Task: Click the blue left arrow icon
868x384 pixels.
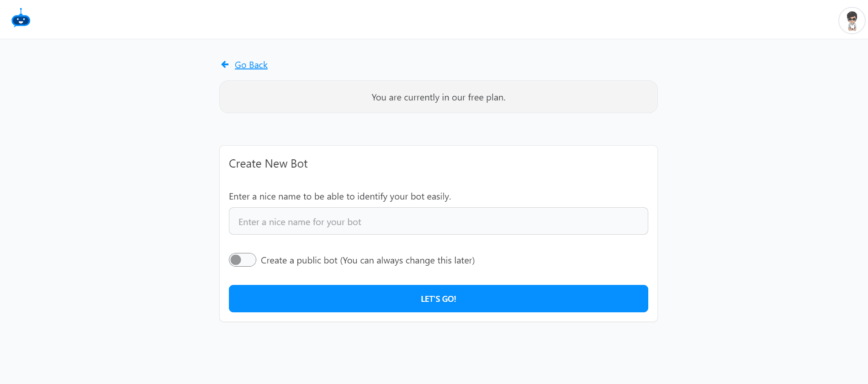Action: (x=225, y=65)
